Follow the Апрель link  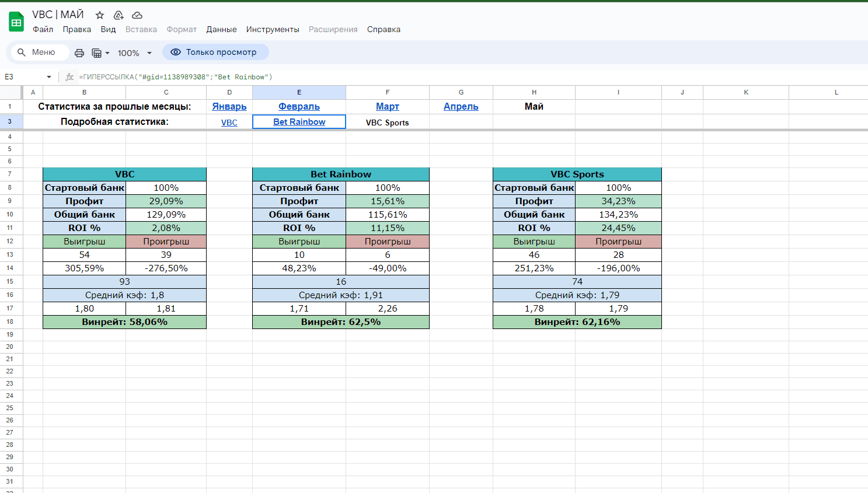point(461,106)
